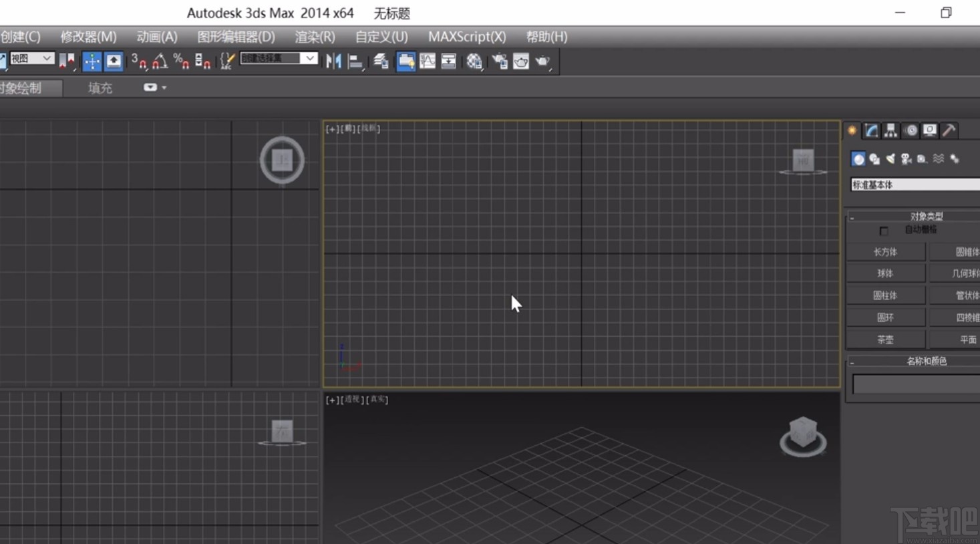
Task: Select the Geometry category icon
Action: (858, 158)
